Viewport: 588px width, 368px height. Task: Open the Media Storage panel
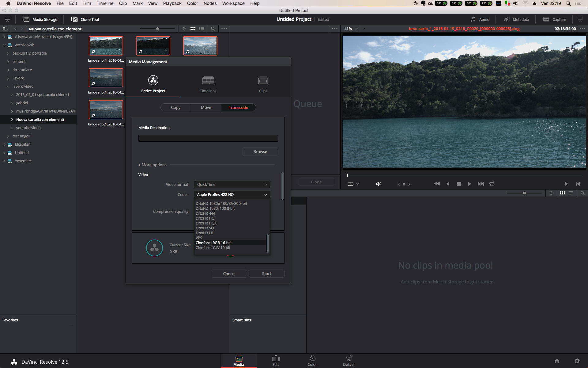pyautogui.click(x=40, y=19)
